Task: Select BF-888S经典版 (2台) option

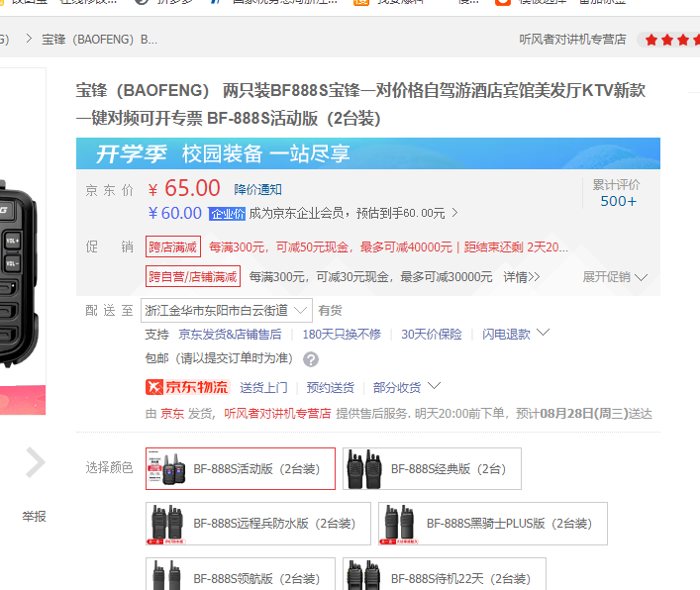Action: tap(432, 468)
